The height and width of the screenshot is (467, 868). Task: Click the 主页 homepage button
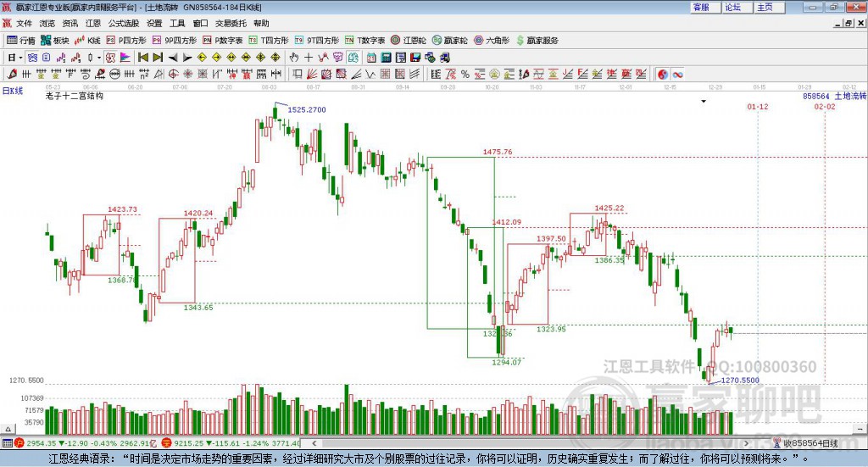[x=769, y=7]
